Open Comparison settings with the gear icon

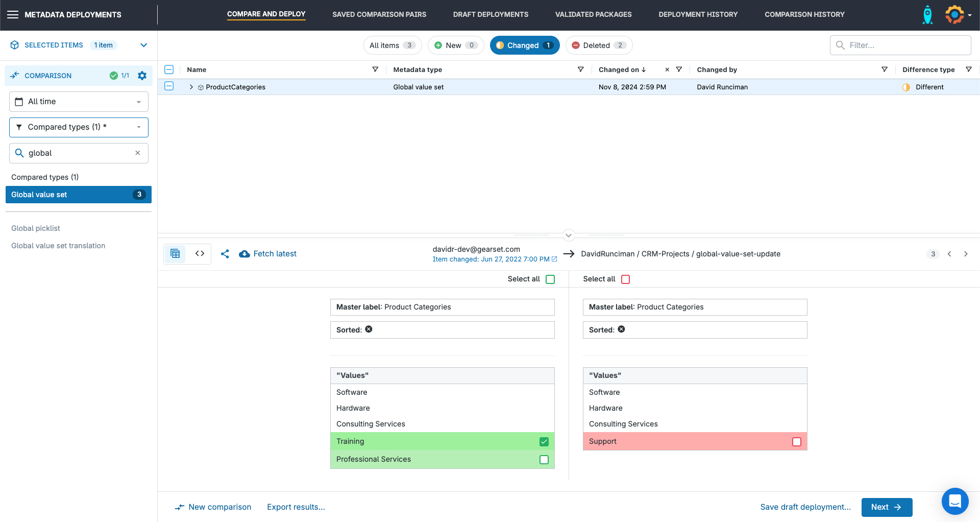142,76
